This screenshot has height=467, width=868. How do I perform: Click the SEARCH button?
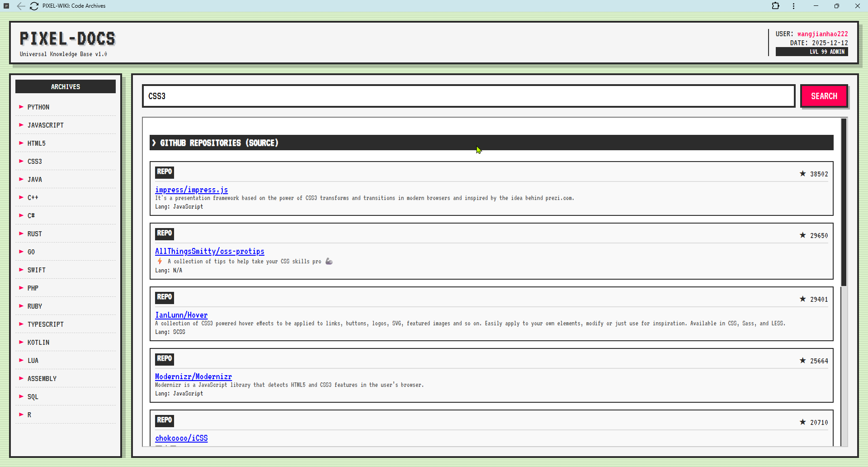click(824, 96)
